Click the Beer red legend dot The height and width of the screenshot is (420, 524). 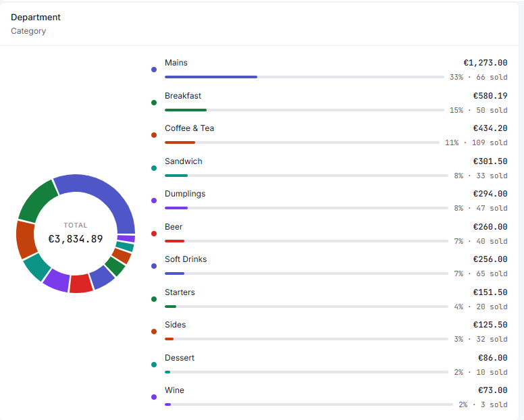pos(154,234)
